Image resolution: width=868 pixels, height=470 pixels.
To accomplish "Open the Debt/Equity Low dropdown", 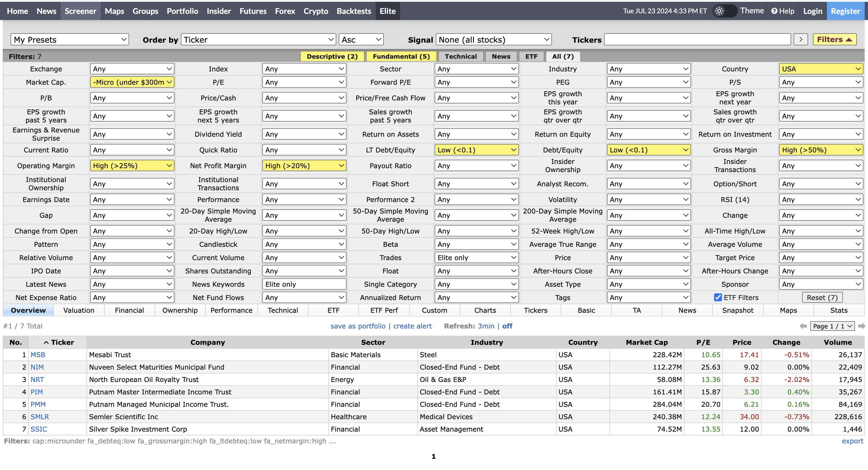I will click(x=648, y=150).
